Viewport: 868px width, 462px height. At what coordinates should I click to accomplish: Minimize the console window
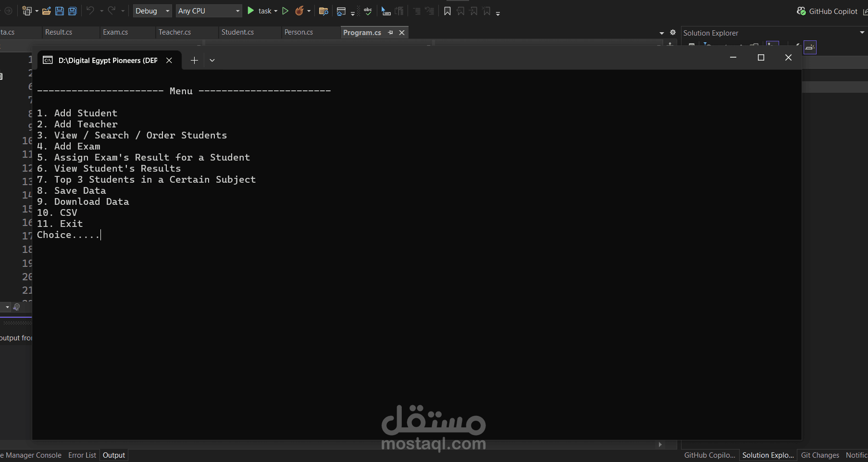733,58
